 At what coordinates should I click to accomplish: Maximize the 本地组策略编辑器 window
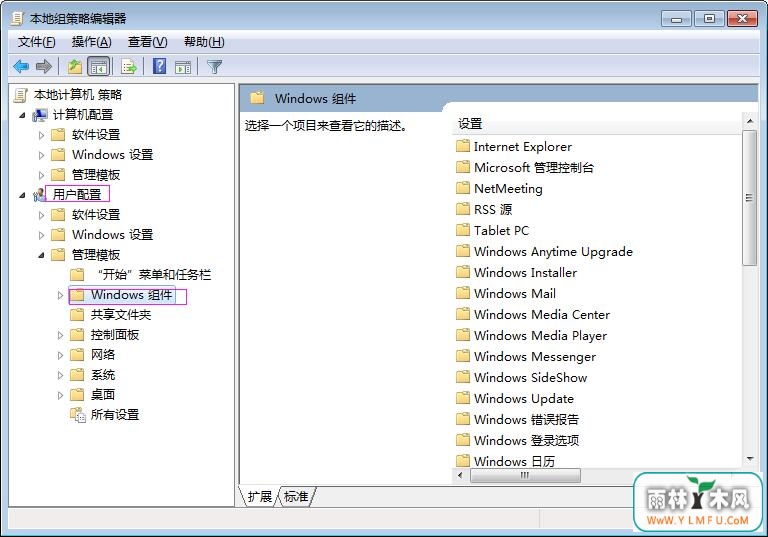click(x=709, y=19)
